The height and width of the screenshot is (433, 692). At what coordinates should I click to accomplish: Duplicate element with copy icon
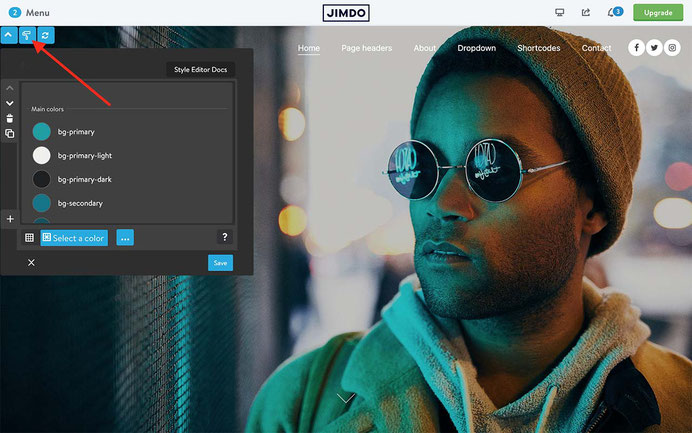pos(10,133)
